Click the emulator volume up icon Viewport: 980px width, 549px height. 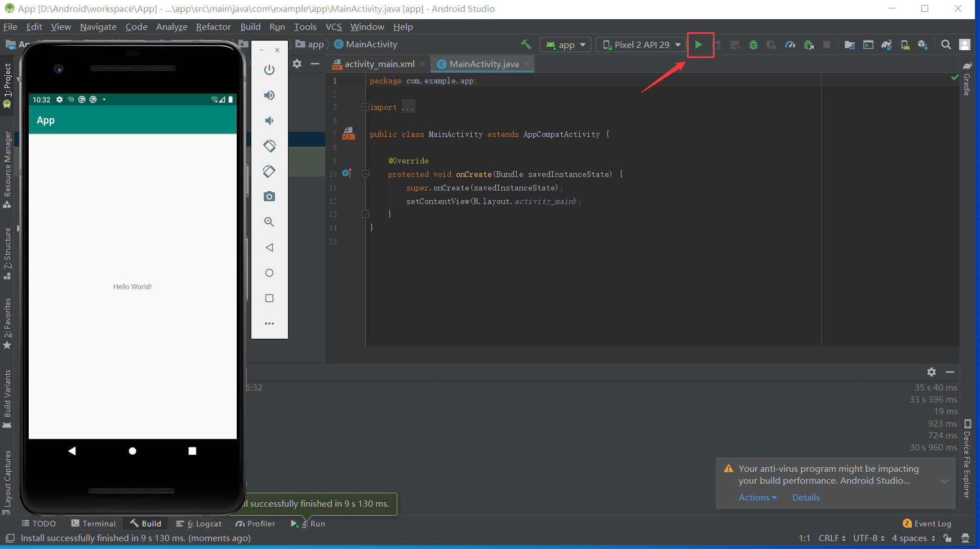[x=269, y=95]
